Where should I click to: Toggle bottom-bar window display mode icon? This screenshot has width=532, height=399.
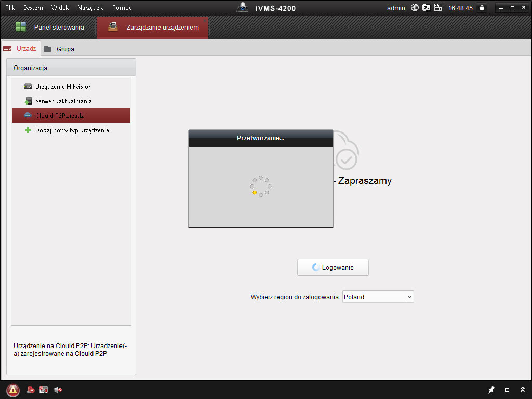tap(507, 390)
